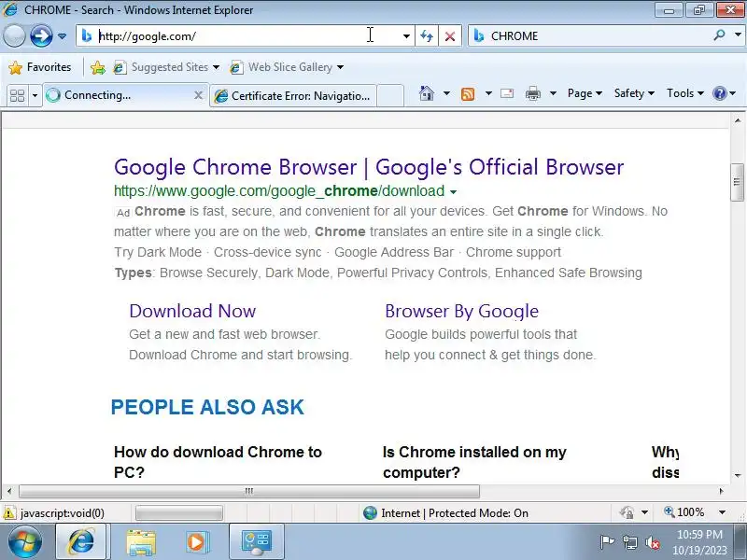Expand the address bar autocomplete dropdown

click(406, 35)
